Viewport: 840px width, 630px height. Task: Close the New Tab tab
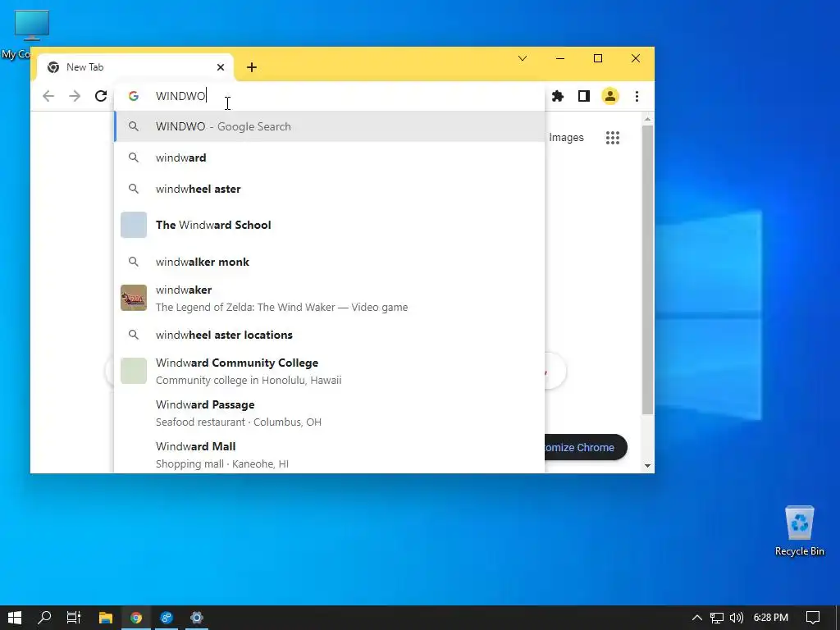[221, 67]
